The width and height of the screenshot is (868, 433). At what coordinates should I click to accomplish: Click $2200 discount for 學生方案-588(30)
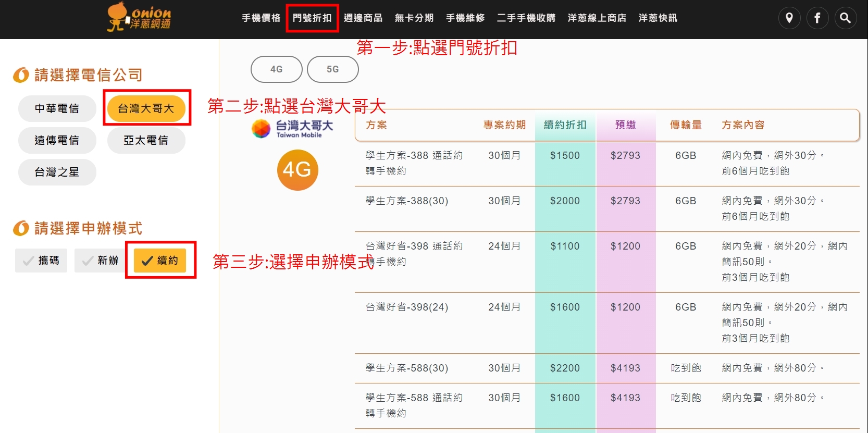(x=565, y=368)
